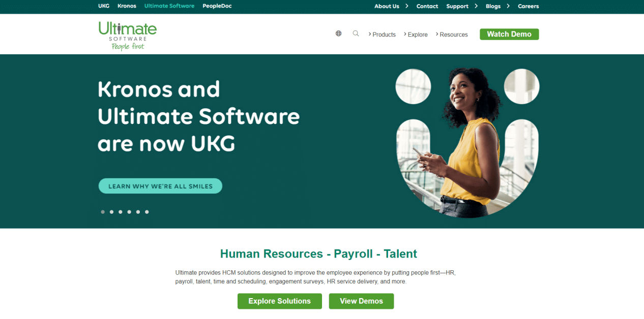The image size is (644, 319).
Task: Select the second carousel dot
Action: [111, 212]
